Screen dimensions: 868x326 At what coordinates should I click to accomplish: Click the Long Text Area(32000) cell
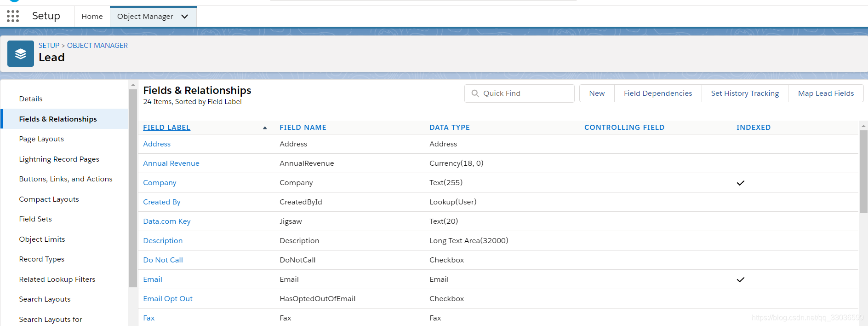469,241
